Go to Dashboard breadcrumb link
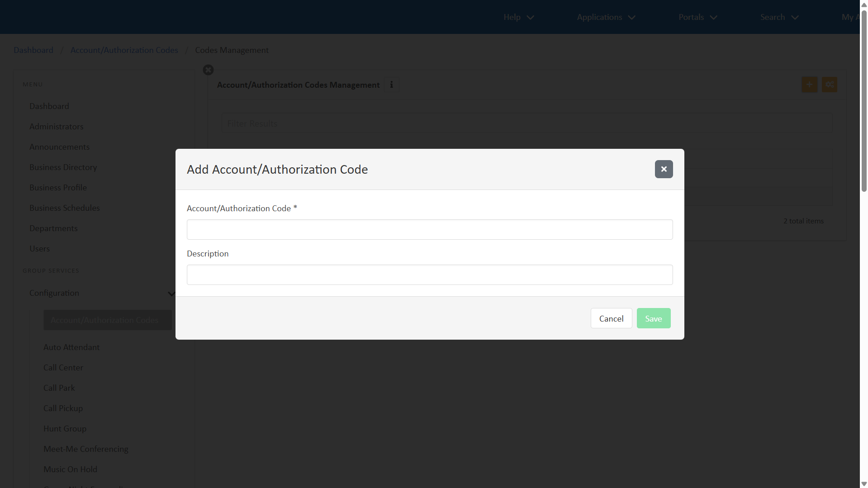 coord(33,50)
